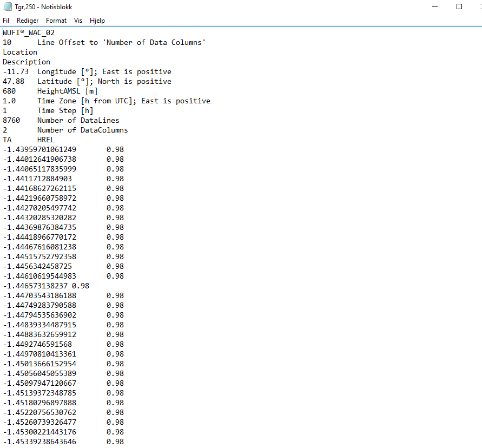Minimize the Notisblokk window
The width and height of the screenshot is (482, 448).
434,6
